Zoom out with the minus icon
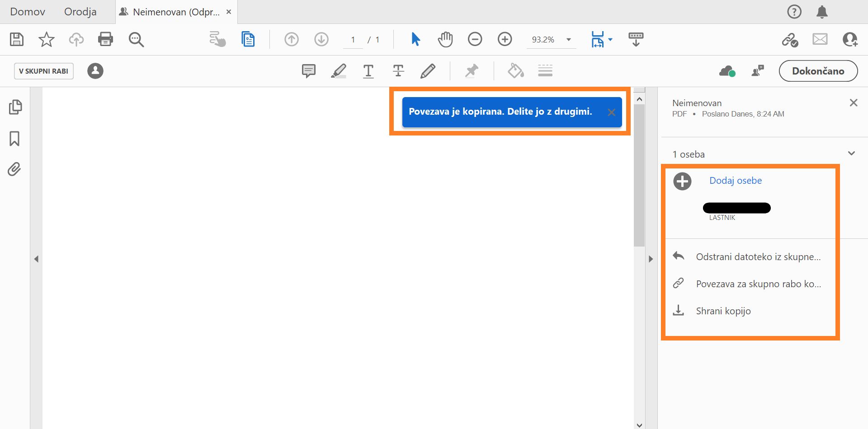This screenshot has height=429, width=868. tap(475, 39)
